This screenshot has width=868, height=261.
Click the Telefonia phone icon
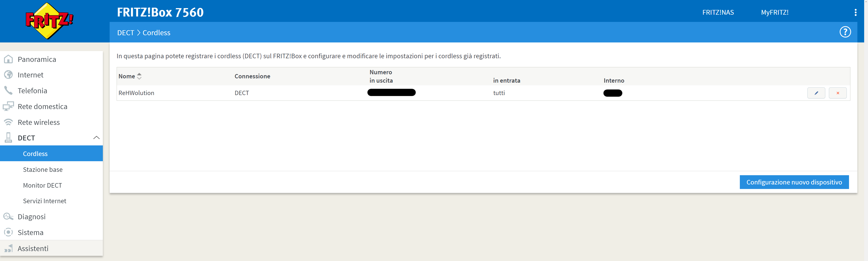coord(8,91)
